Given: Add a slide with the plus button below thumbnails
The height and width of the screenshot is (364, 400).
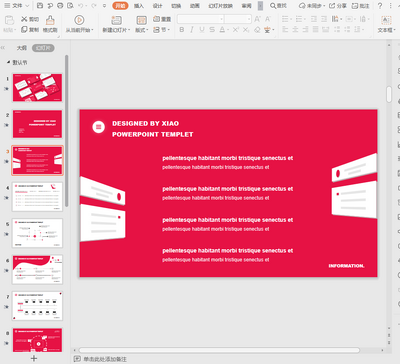Looking at the screenshot, I should tap(34, 358).
